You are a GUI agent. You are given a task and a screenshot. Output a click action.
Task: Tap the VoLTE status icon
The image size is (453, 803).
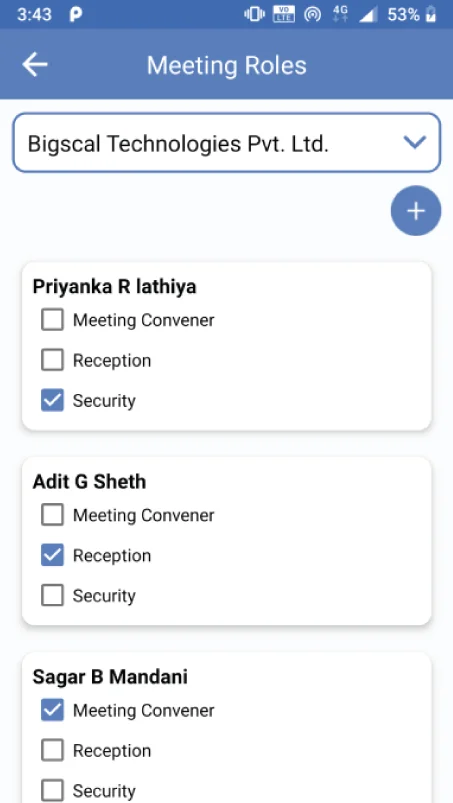tap(284, 14)
